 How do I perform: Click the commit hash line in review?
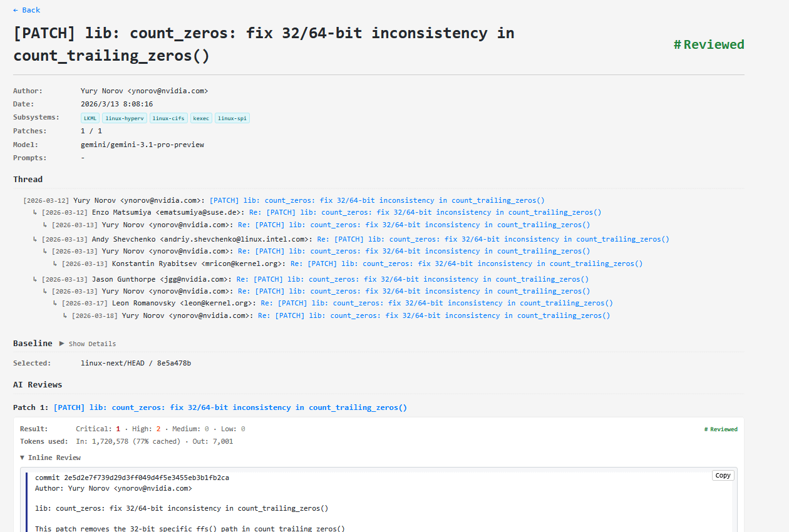click(x=131, y=478)
